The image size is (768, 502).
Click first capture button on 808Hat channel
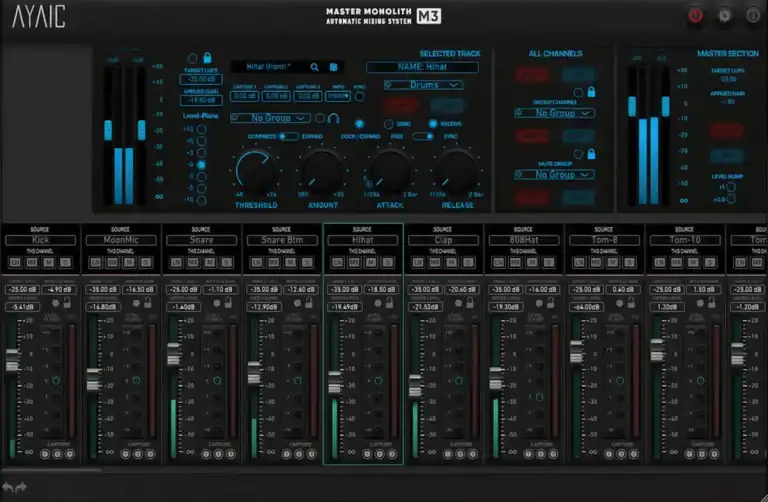coord(528,454)
